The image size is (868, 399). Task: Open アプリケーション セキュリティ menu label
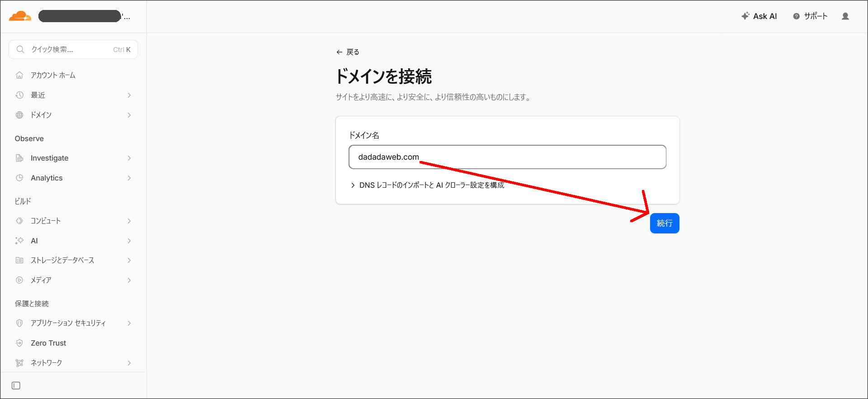[x=68, y=323]
